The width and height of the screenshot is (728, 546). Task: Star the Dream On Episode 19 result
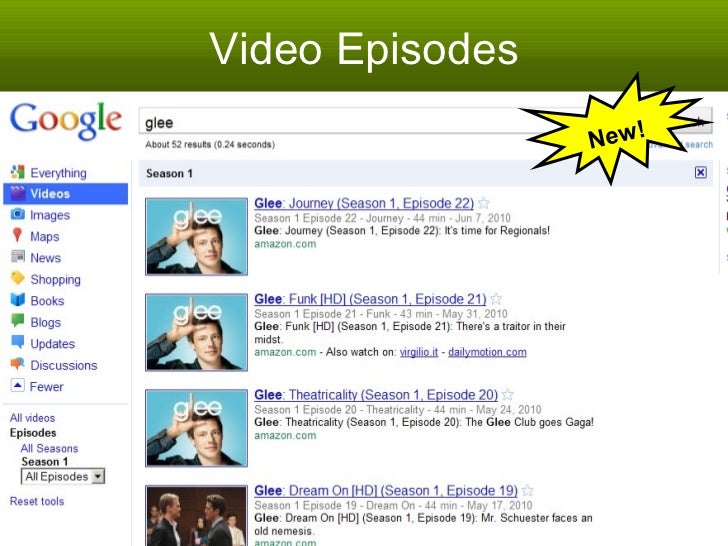[527, 490]
